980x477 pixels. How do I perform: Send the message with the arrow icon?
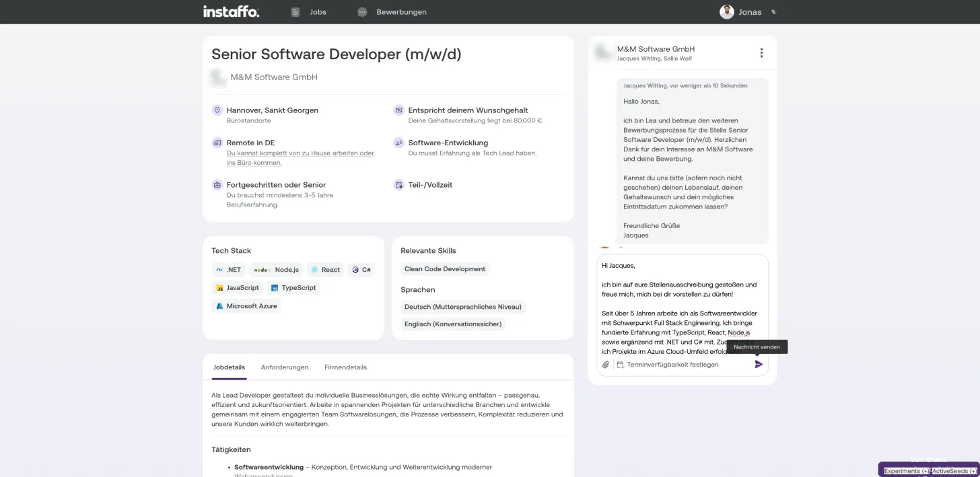click(x=759, y=364)
